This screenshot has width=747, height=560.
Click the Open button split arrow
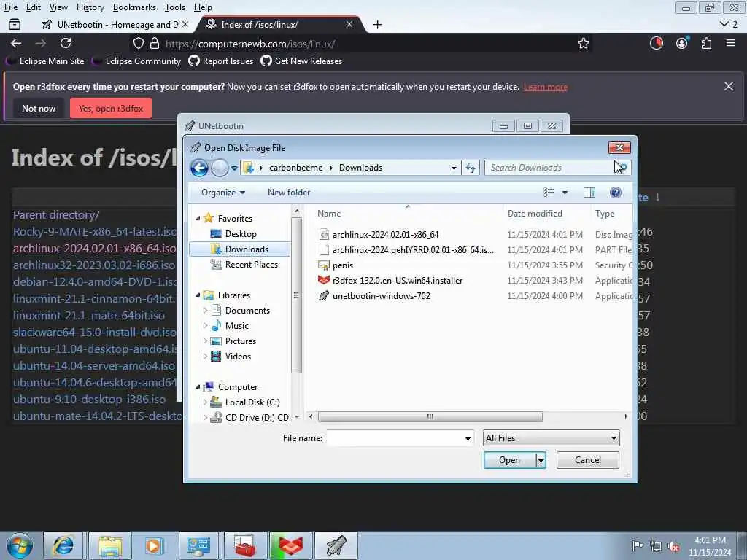pos(541,460)
